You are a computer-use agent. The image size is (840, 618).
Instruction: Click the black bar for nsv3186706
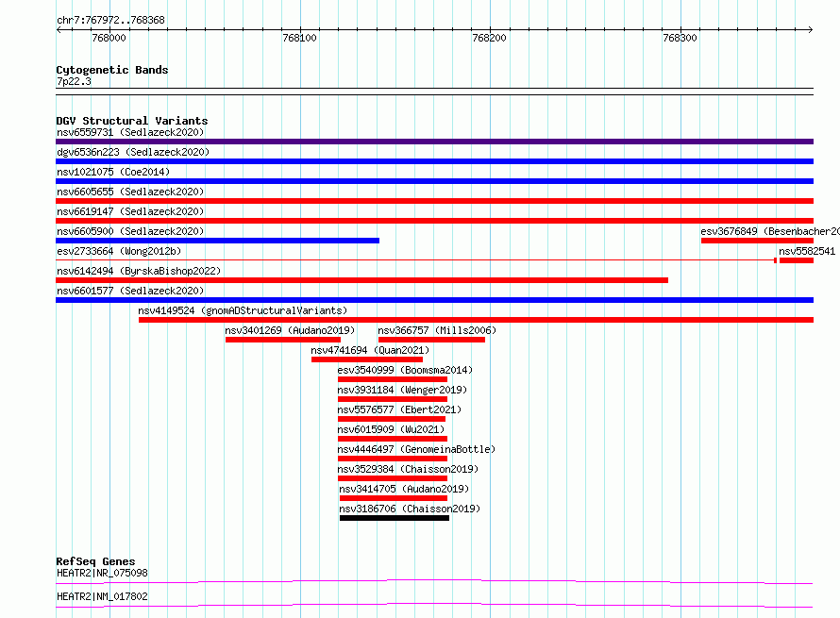[395, 518]
